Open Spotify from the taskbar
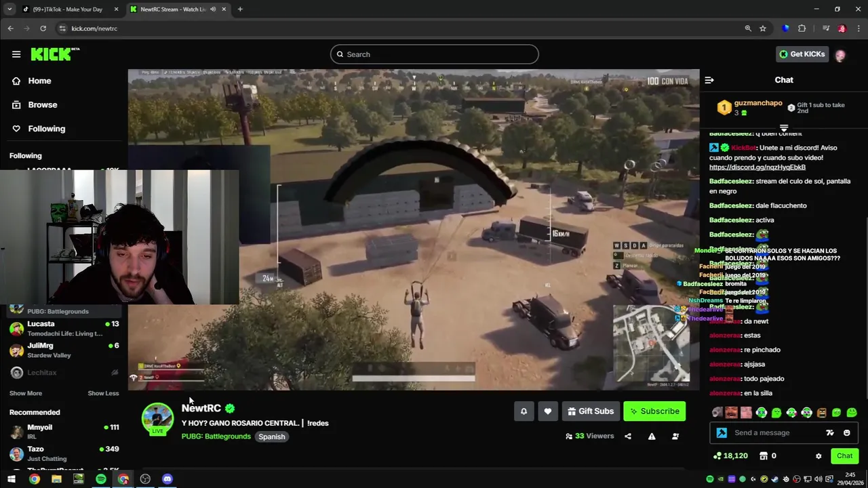The image size is (868, 488). click(x=101, y=479)
